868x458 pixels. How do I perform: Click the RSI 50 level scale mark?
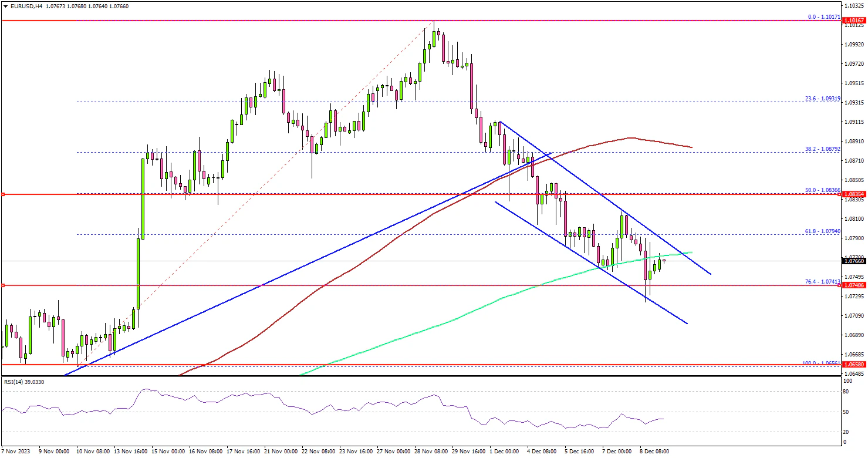(x=846, y=412)
